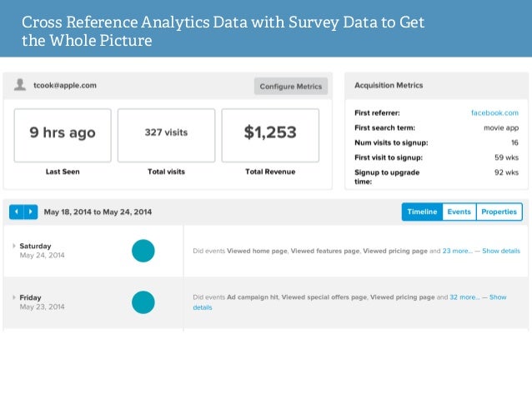This screenshot has height=399, width=532.
Task: Open the facebook.com first referrer link
Action: [494, 112]
